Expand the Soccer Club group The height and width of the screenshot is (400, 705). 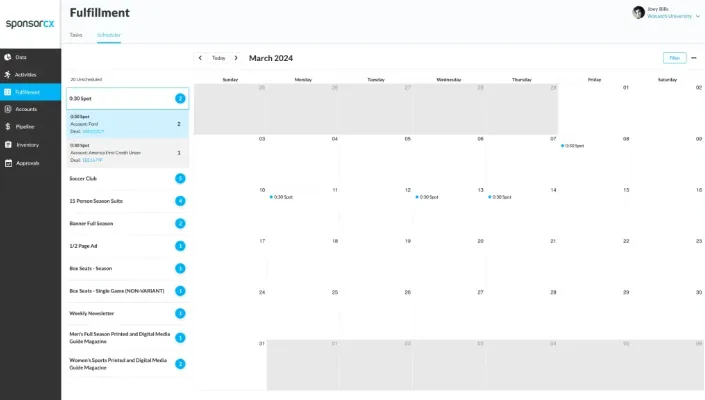pyautogui.click(x=128, y=178)
